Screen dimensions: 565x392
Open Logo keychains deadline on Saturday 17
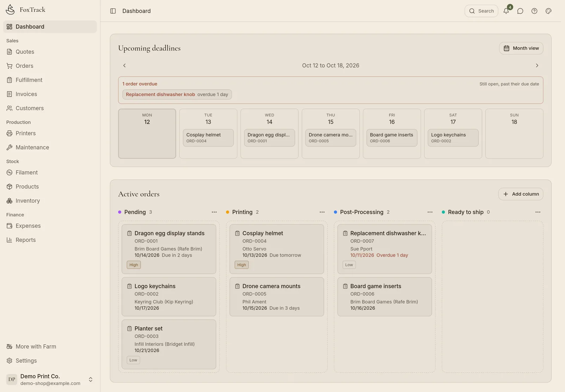click(x=453, y=138)
